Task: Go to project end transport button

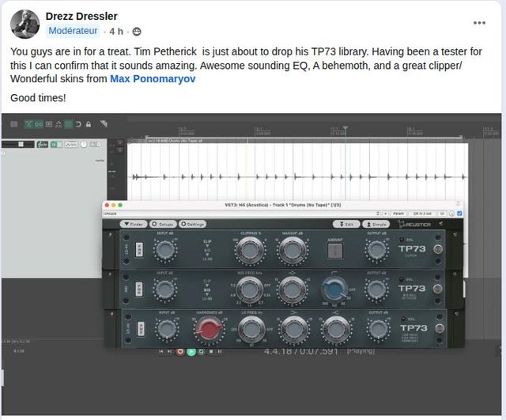Action: 169,351
